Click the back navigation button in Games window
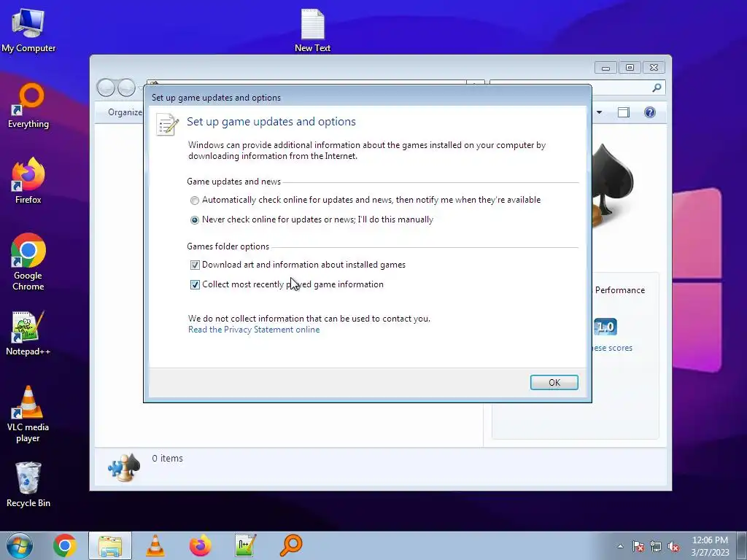Screen dimensions: 747x560 pos(106,87)
